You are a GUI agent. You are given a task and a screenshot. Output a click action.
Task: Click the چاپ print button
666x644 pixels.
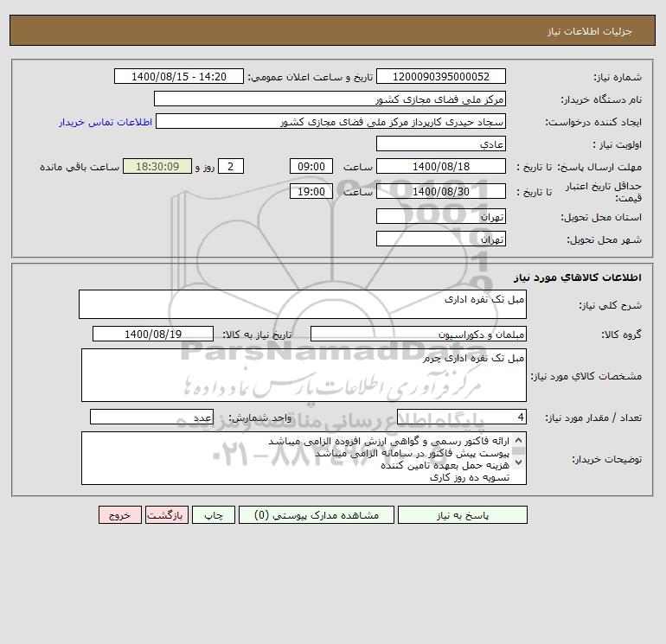pos(214,515)
